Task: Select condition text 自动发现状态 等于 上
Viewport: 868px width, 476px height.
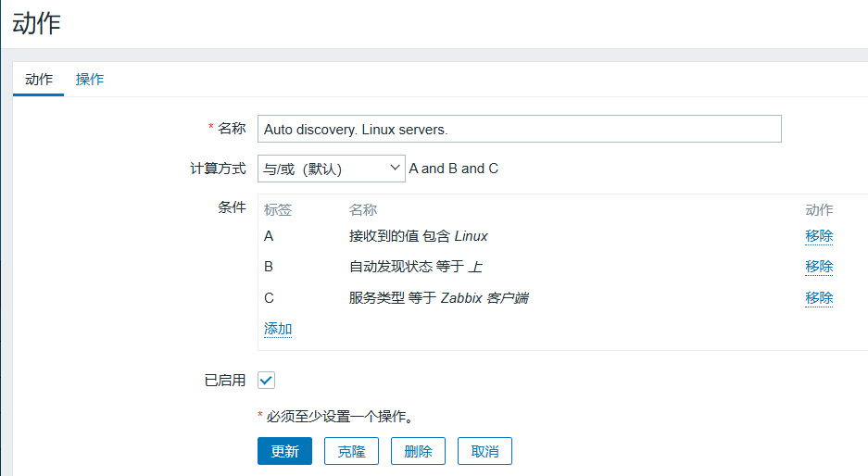Action: (415, 267)
